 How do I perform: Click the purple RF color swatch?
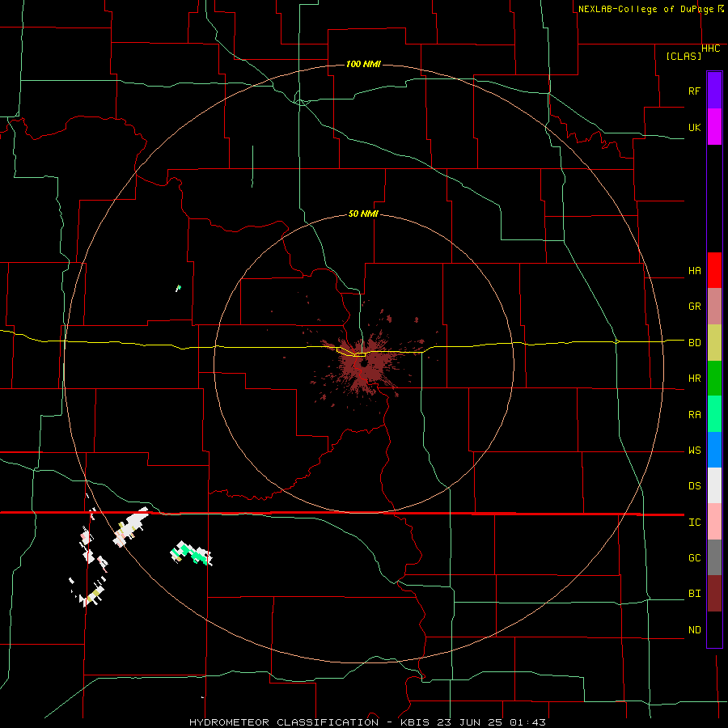point(714,91)
